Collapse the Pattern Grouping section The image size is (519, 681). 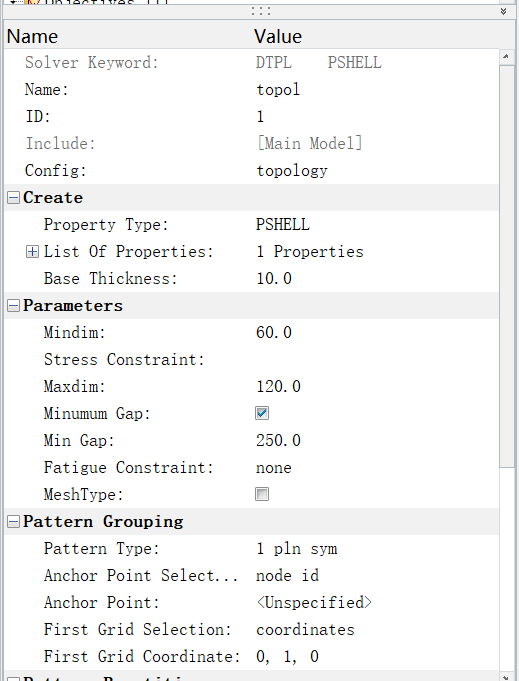[13, 522]
